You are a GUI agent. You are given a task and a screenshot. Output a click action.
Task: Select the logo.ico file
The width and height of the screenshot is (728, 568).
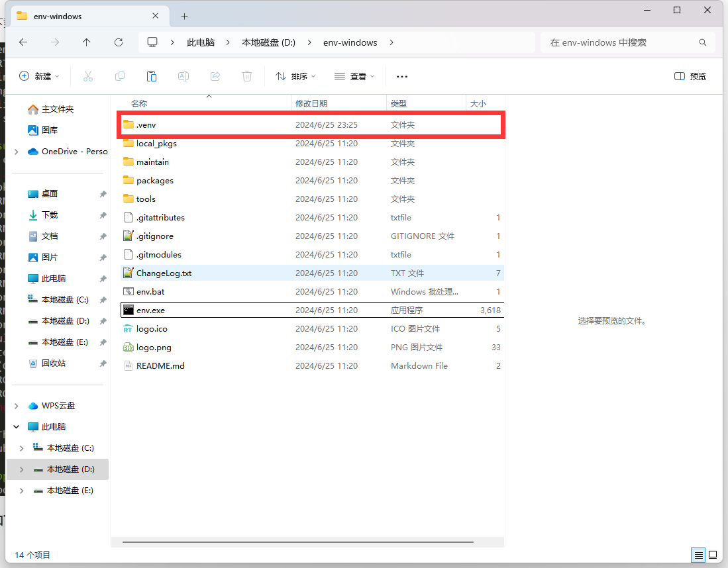(312, 329)
